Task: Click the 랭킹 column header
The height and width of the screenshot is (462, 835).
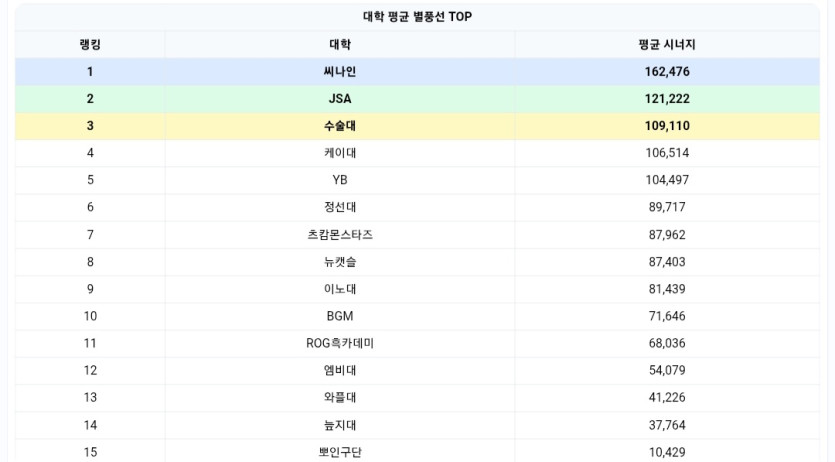Action: (x=90, y=45)
